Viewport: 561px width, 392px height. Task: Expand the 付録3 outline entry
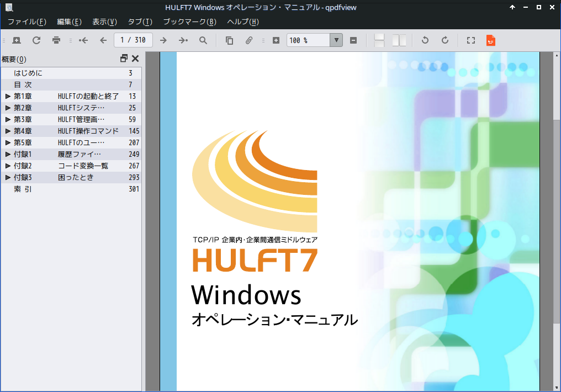[8, 177]
